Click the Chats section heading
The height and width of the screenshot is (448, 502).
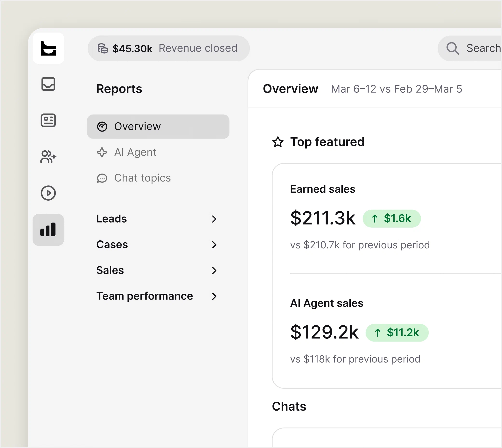(289, 406)
